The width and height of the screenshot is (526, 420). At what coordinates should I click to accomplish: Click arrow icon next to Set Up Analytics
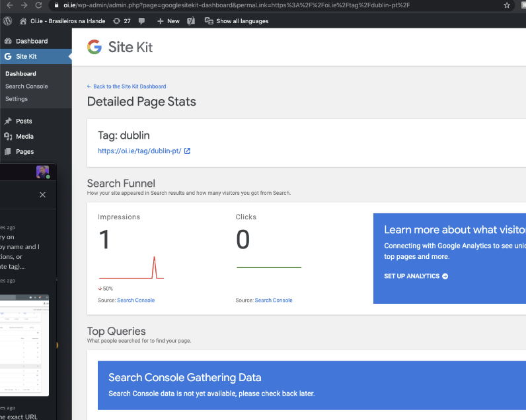(x=445, y=276)
